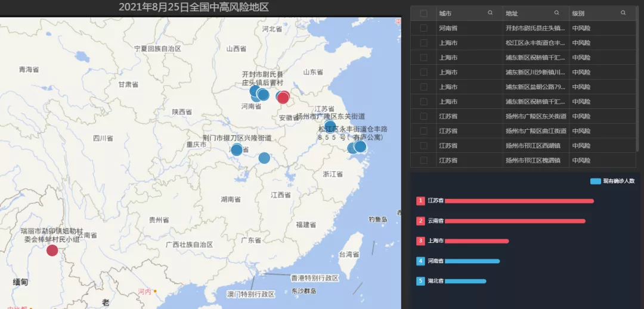Click the rank 1 badge beside 江苏省
Image resolution: width=644 pixels, height=309 pixels.
click(x=420, y=201)
